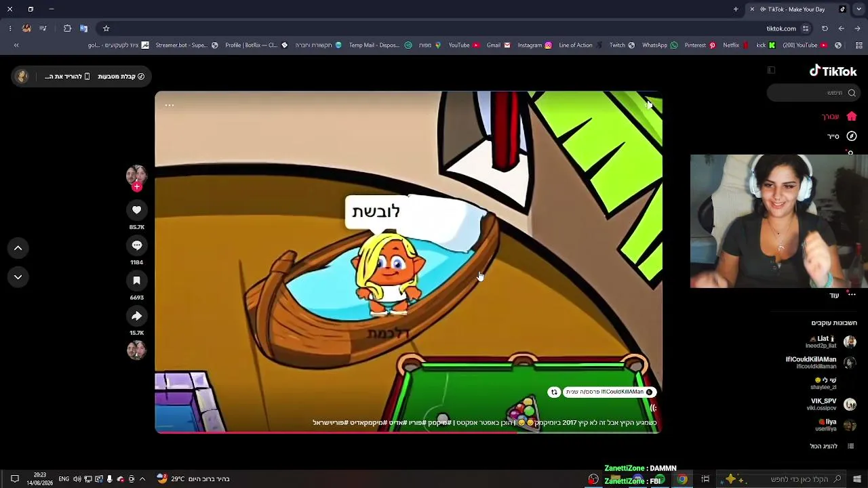Open the Chrome profile avatar in the toolbar
Image resolution: width=868 pixels, height=488 pixels.
click(x=26, y=28)
